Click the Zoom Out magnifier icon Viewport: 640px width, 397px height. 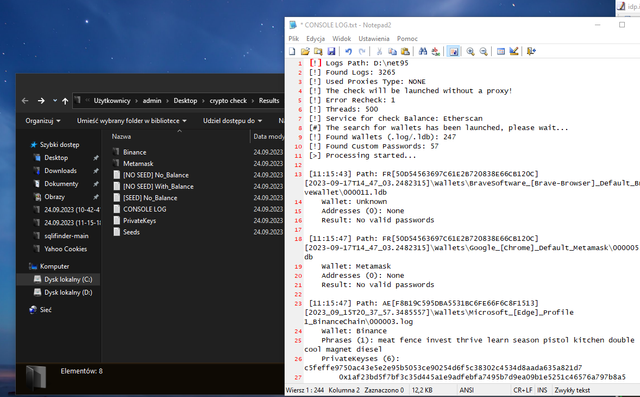483,51
